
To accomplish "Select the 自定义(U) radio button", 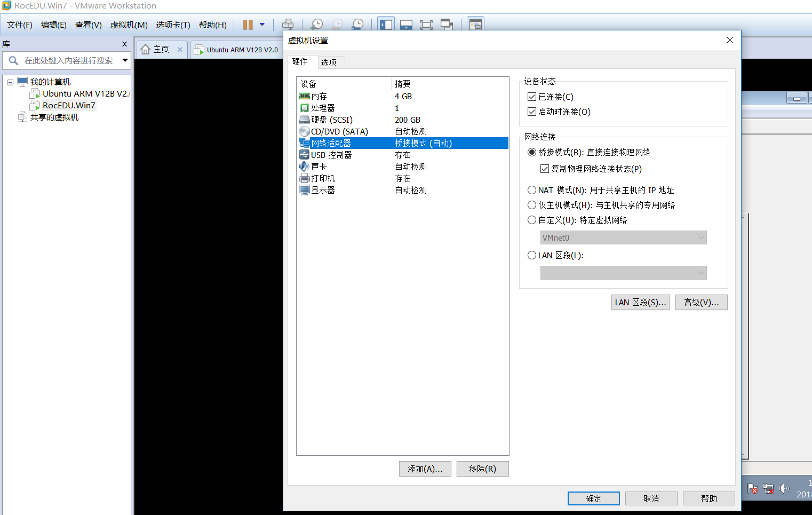I will (532, 220).
